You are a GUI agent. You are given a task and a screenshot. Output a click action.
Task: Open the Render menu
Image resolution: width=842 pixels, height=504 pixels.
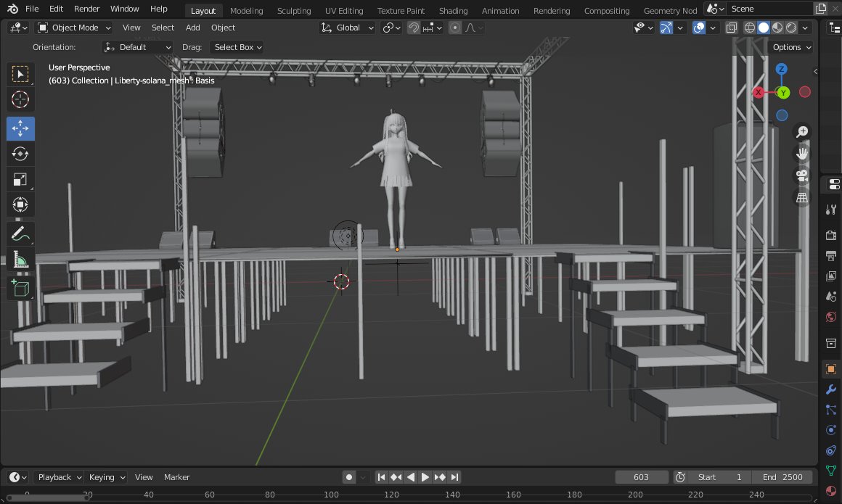86,9
